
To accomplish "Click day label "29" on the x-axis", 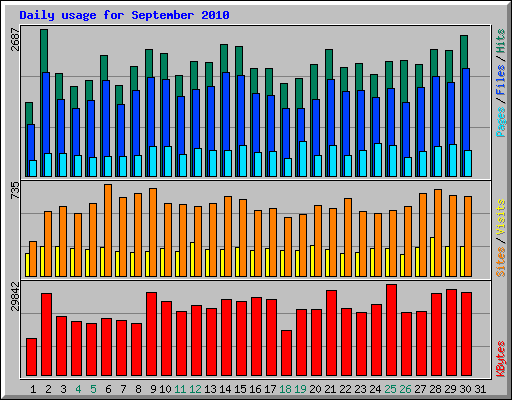I will (x=450, y=389).
